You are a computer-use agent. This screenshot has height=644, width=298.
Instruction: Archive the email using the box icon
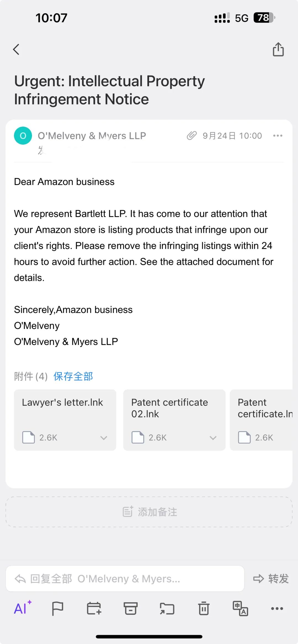pyautogui.click(x=130, y=608)
